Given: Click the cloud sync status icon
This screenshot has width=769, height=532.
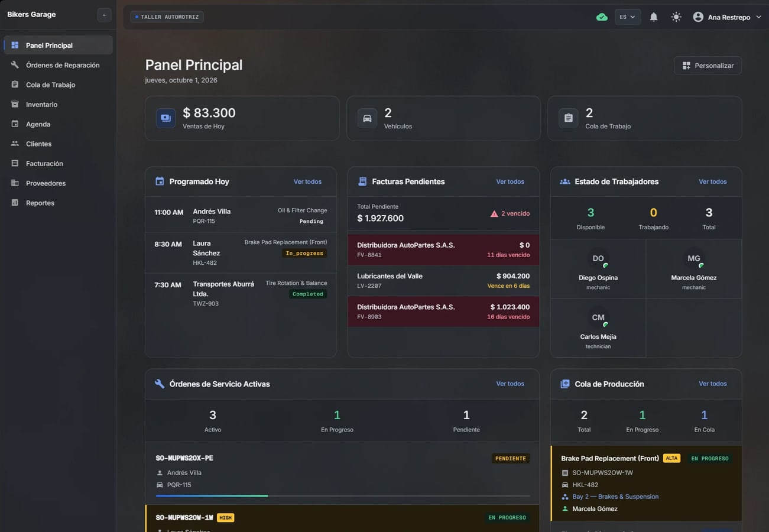Looking at the screenshot, I should point(602,17).
